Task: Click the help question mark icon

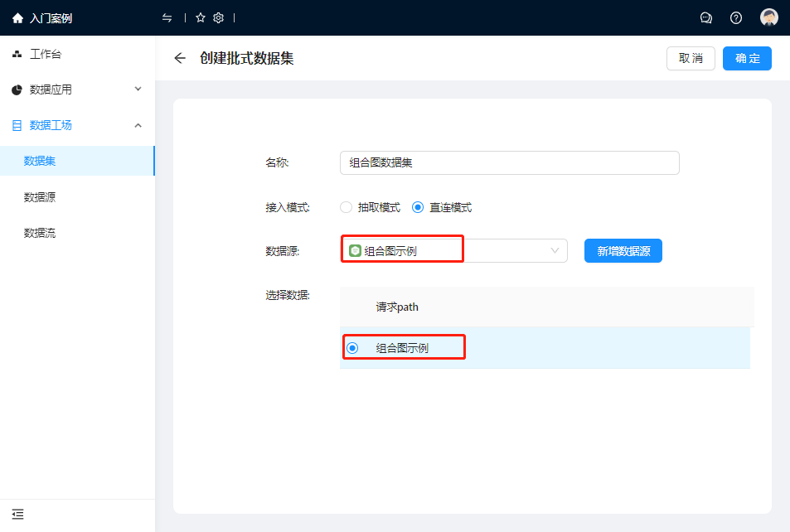Action: point(736,18)
